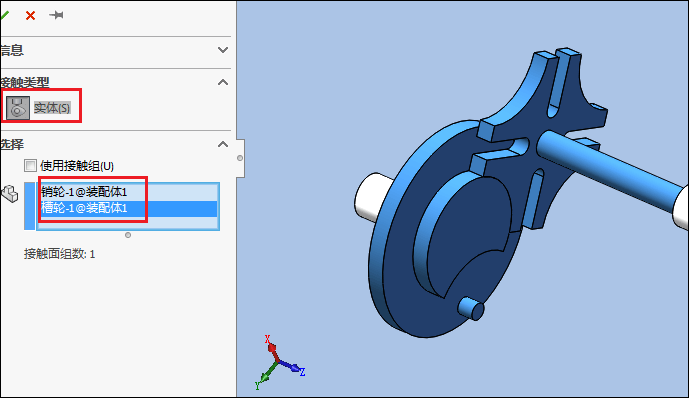Viewport: 689px width, 398px height.
Task: Collapse the 选择 section chevron
Action: tap(223, 144)
